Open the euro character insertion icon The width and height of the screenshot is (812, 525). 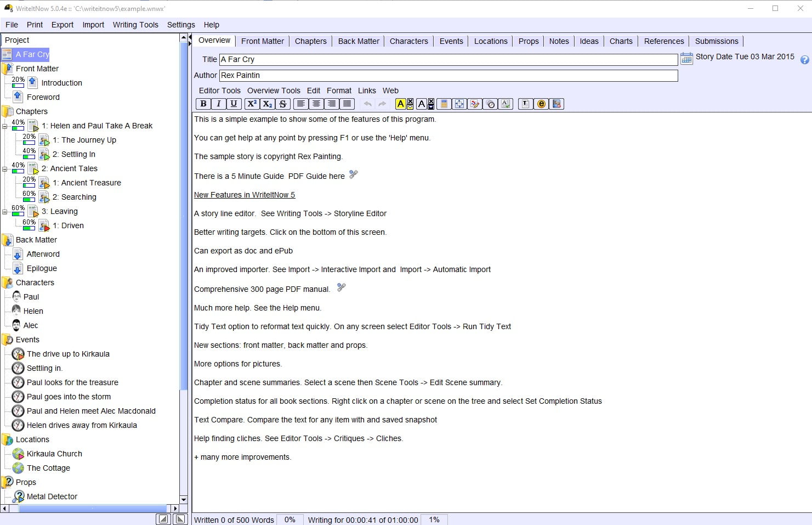click(541, 104)
